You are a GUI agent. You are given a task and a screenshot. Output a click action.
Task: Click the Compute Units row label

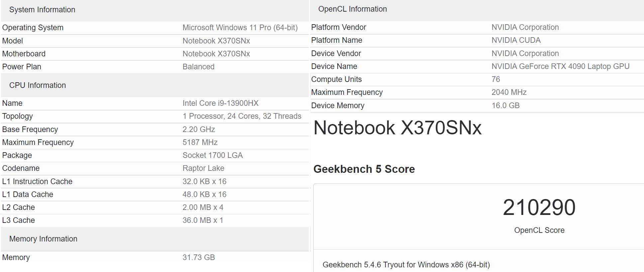336,79
